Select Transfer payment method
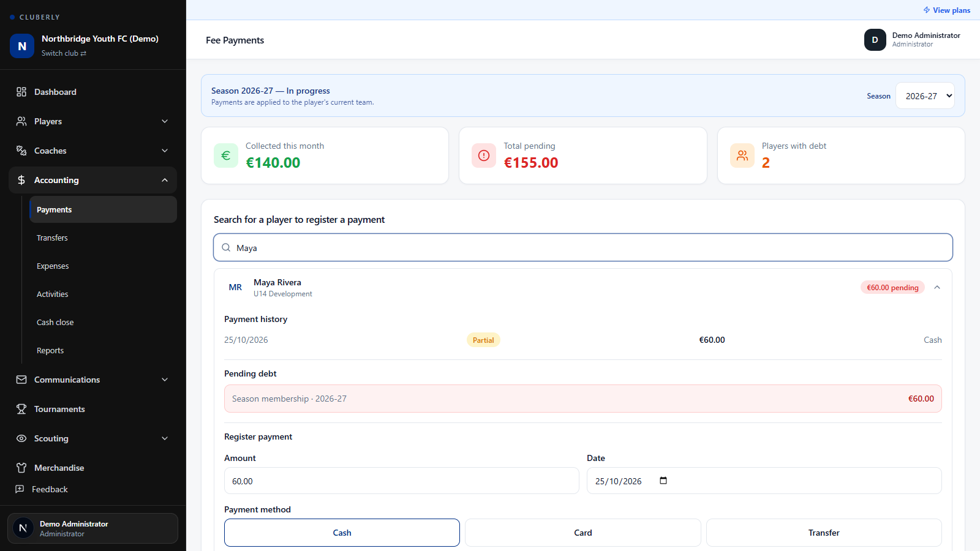Viewport: 980px width, 551px height. (824, 533)
